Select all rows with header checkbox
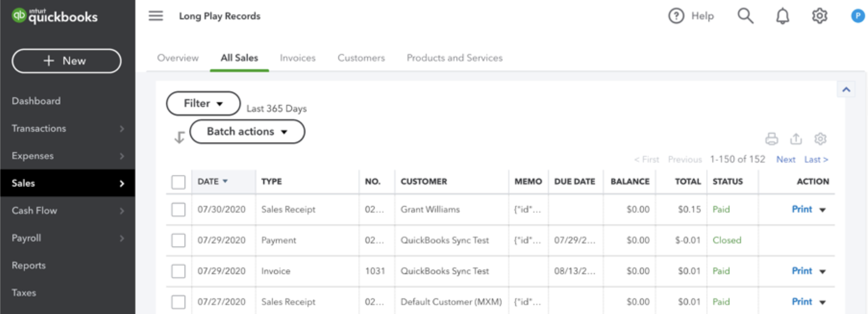This screenshot has height=314, width=868. pyautogui.click(x=178, y=182)
